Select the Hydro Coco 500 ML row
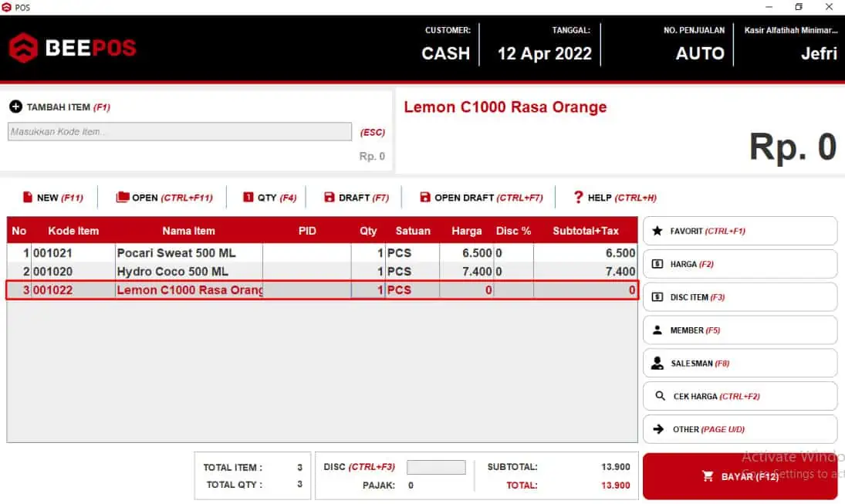The image size is (845, 504). tap(322, 271)
